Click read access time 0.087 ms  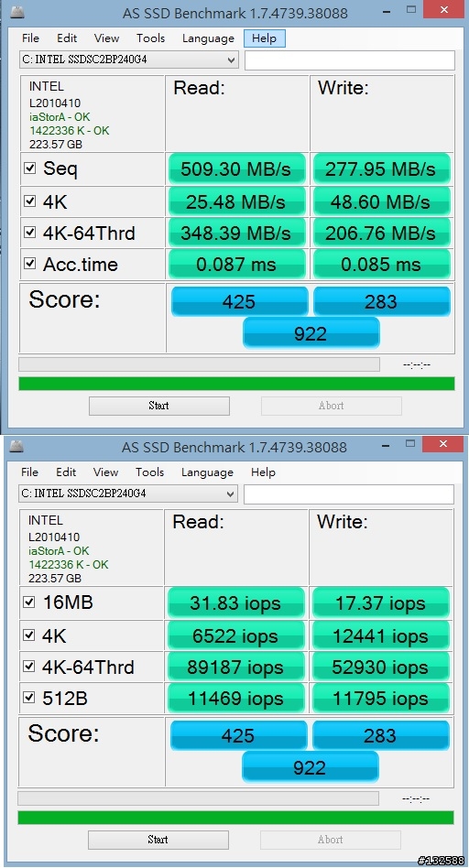click(237, 265)
